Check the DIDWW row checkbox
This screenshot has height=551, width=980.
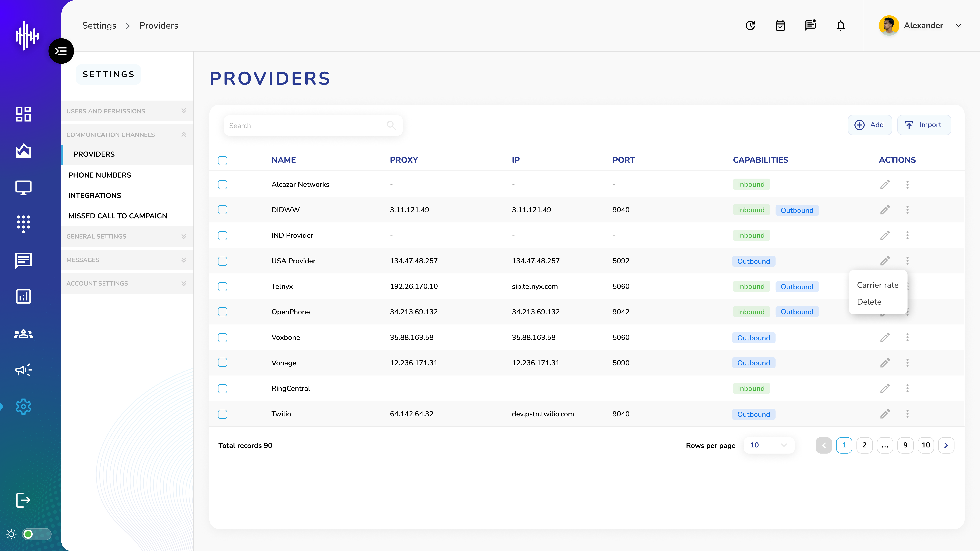click(223, 210)
